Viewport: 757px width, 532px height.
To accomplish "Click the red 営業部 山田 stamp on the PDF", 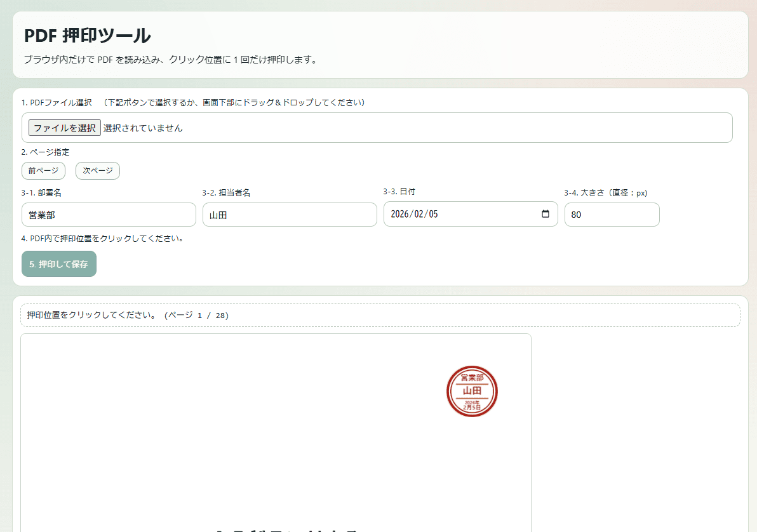I will tap(472, 391).
